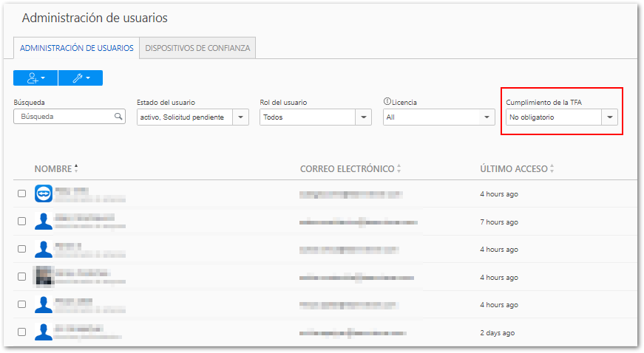This screenshot has width=644, height=353.
Task: Open the Rol del usuario dropdown
Action: pyautogui.click(x=363, y=117)
